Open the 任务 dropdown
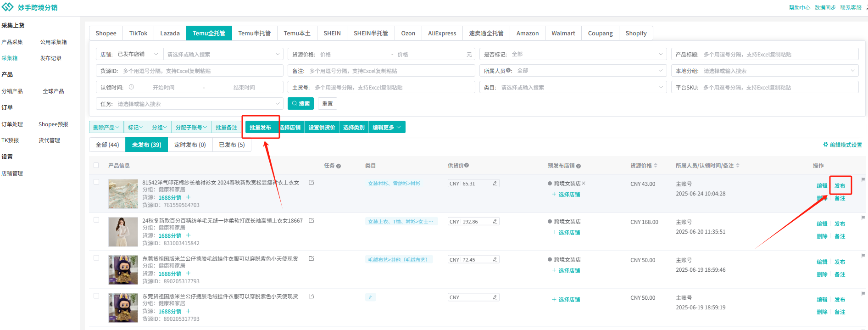Image resolution: width=868 pixels, height=330 pixels. tap(189, 104)
